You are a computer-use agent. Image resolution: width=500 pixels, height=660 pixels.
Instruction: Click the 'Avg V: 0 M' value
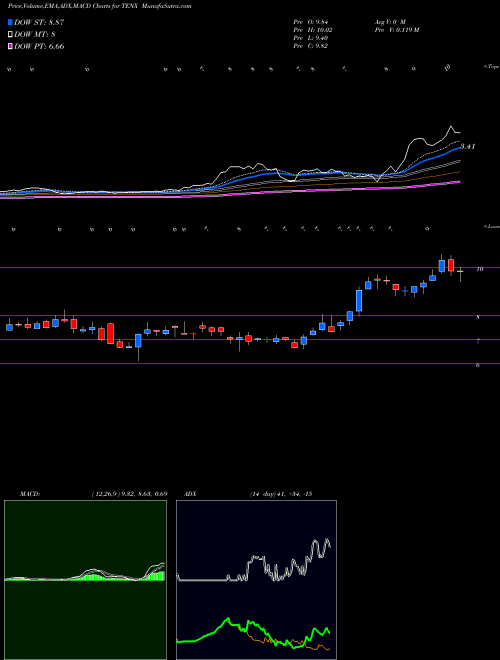pos(389,22)
